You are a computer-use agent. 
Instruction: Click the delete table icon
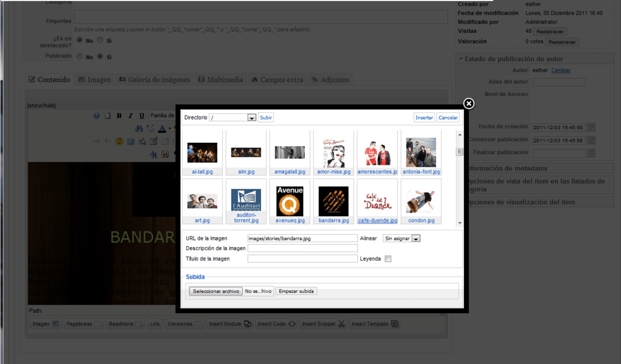(165, 142)
